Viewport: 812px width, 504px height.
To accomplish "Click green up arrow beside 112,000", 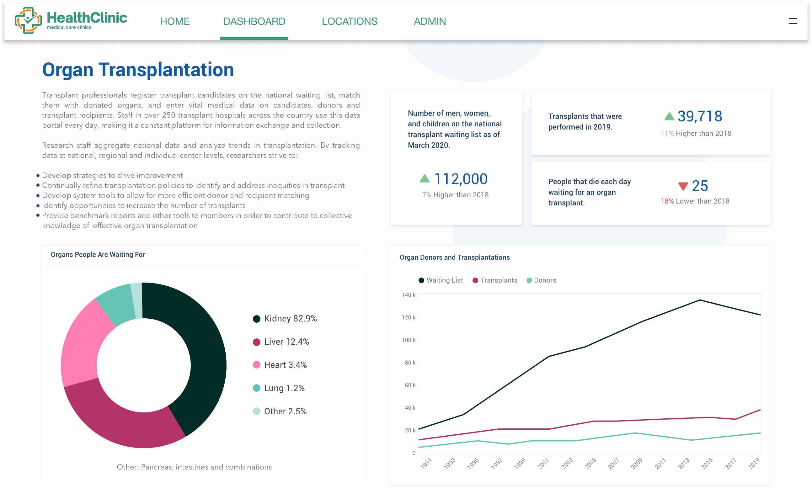I will (425, 179).
